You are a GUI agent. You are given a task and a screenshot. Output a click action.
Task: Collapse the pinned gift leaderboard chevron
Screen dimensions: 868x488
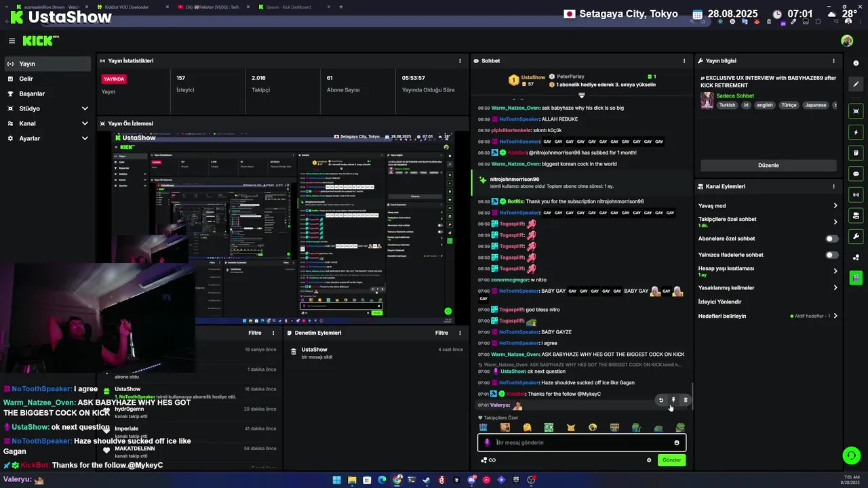point(581,96)
